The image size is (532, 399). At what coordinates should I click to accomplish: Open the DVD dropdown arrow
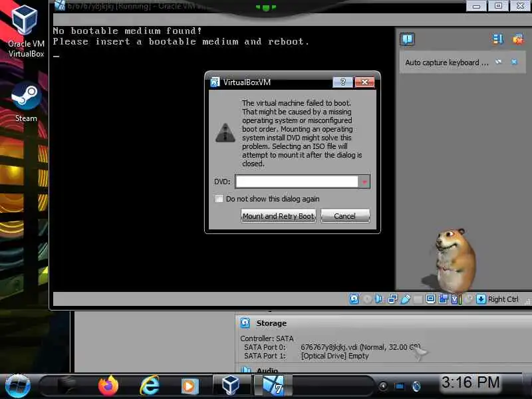pyautogui.click(x=364, y=182)
